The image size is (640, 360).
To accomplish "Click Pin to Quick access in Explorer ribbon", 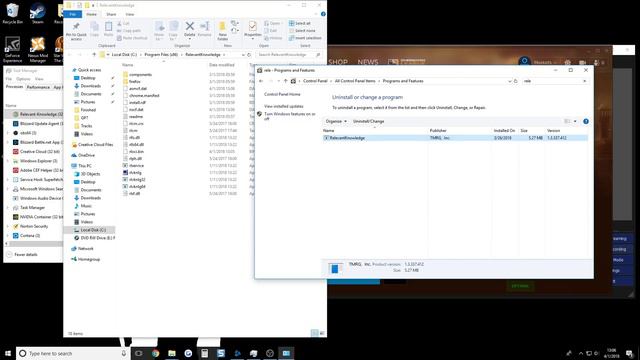I will [76, 31].
